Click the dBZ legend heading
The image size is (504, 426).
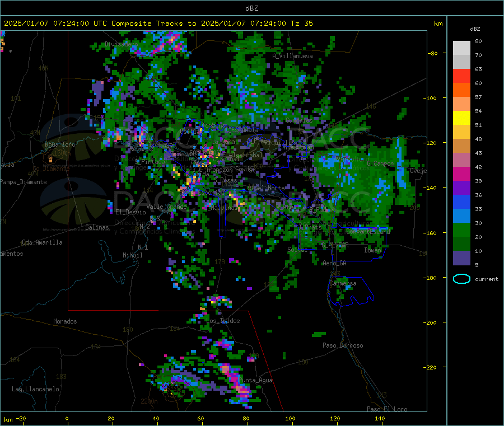pos(475,29)
